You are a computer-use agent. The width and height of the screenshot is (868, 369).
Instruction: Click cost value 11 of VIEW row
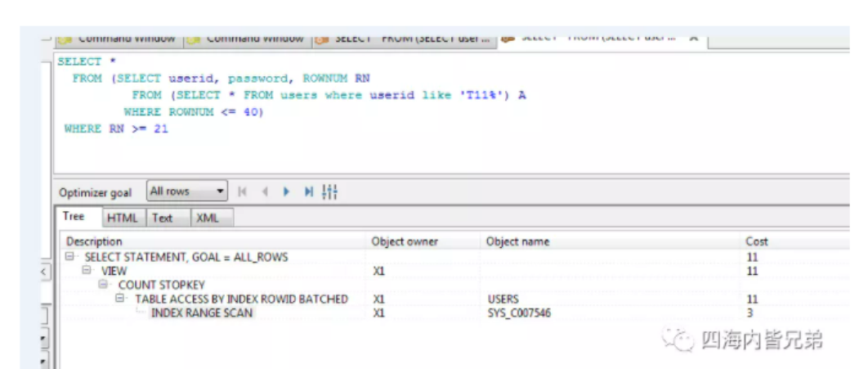click(x=752, y=272)
